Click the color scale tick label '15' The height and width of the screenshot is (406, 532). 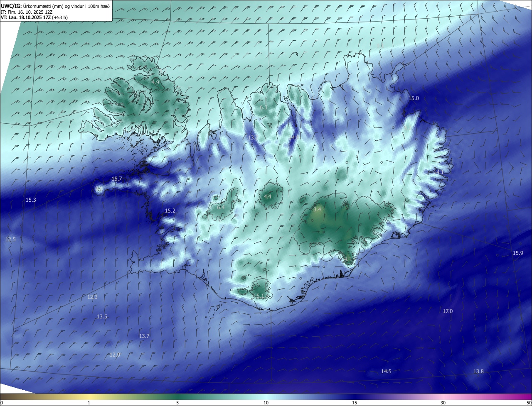point(355,403)
